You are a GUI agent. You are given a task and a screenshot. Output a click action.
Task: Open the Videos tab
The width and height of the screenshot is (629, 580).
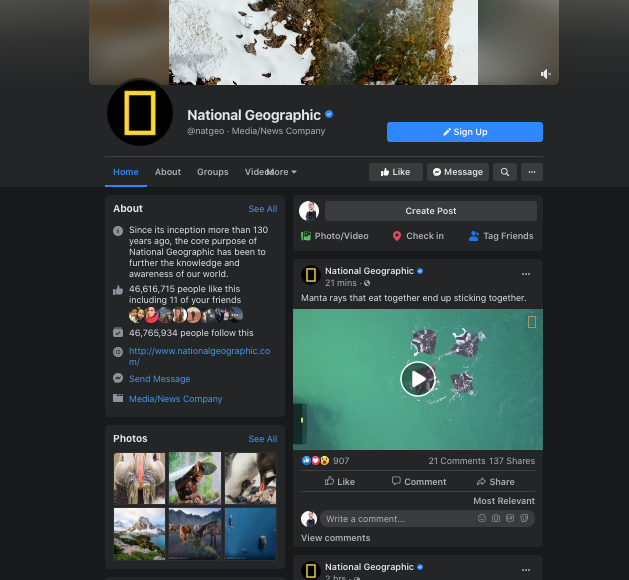257,172
